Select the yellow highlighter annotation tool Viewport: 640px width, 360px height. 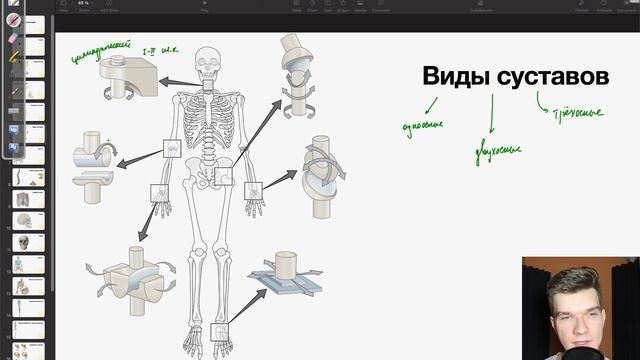tap(14, 57)
